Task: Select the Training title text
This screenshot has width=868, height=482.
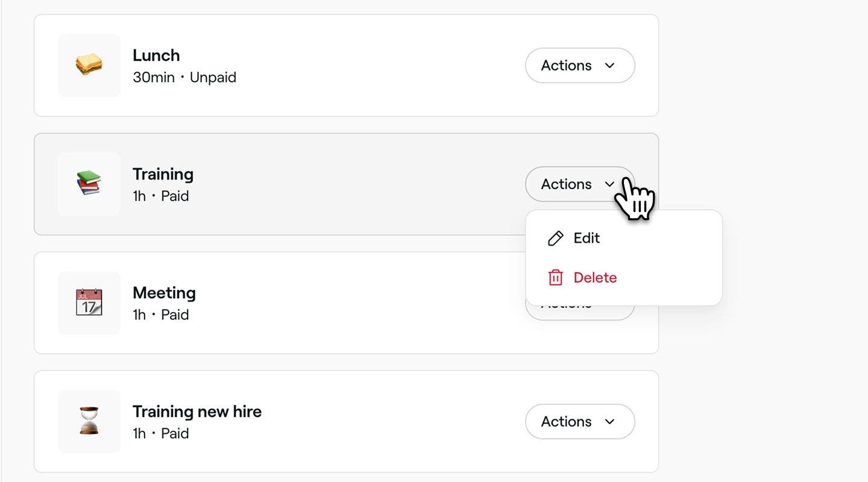Action: click(163, 174)
